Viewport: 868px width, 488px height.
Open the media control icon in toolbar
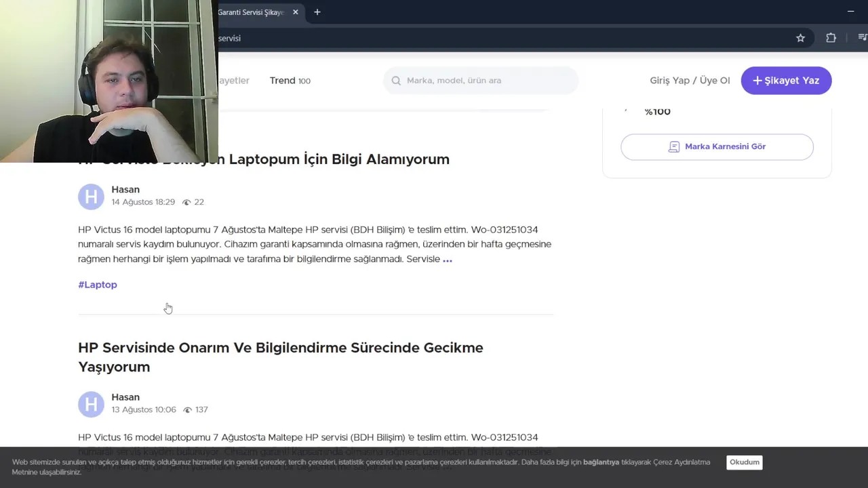point(862,38)
